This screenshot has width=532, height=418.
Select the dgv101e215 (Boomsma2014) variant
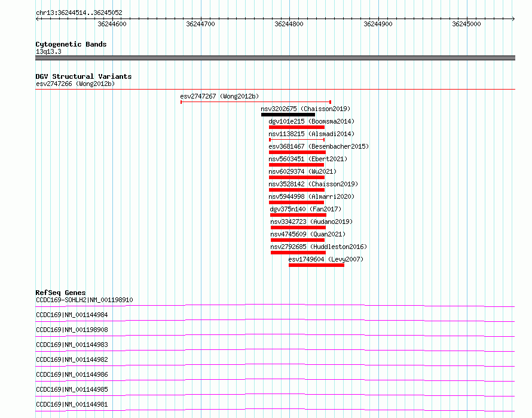[x=311, y=121]
